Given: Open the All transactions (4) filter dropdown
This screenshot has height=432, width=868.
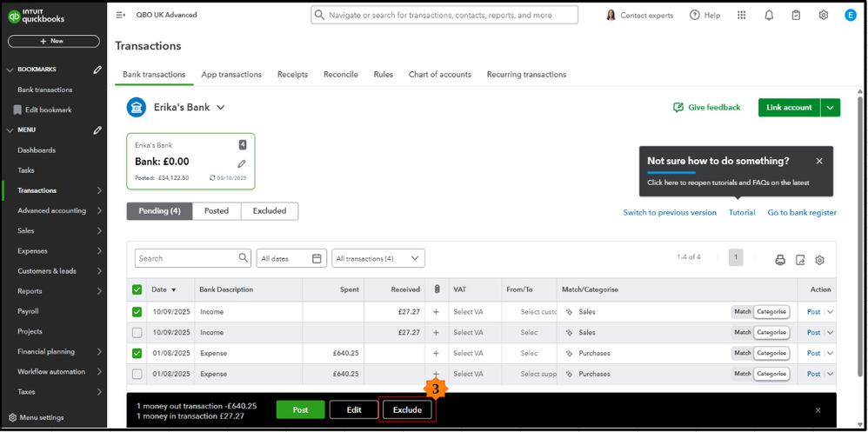Looking at the screenshot, I should tap(378, 258).
